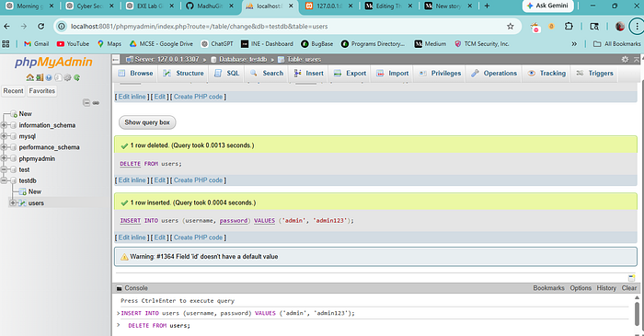Reload the browser page
This screenshot has height=336, width=644.
point(40,27)
